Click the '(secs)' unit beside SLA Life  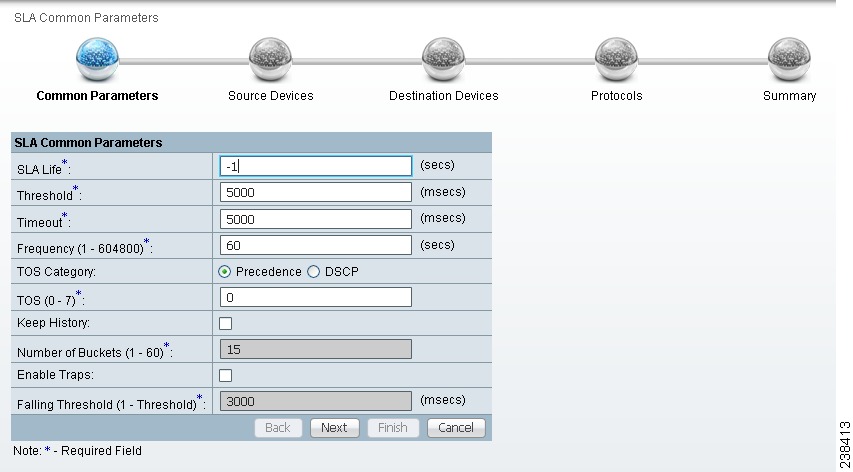pos(437,165)
